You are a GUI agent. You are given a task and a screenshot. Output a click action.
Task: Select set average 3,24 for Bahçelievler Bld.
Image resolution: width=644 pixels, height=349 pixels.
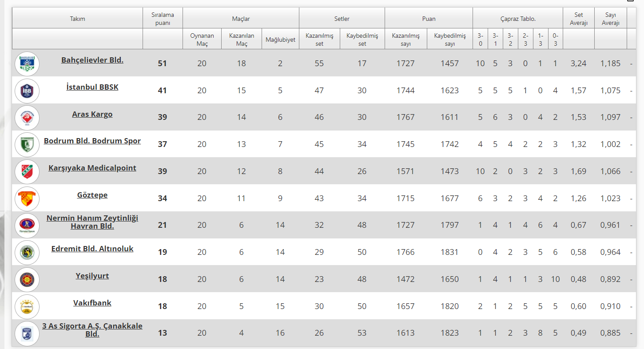(579, 63)
